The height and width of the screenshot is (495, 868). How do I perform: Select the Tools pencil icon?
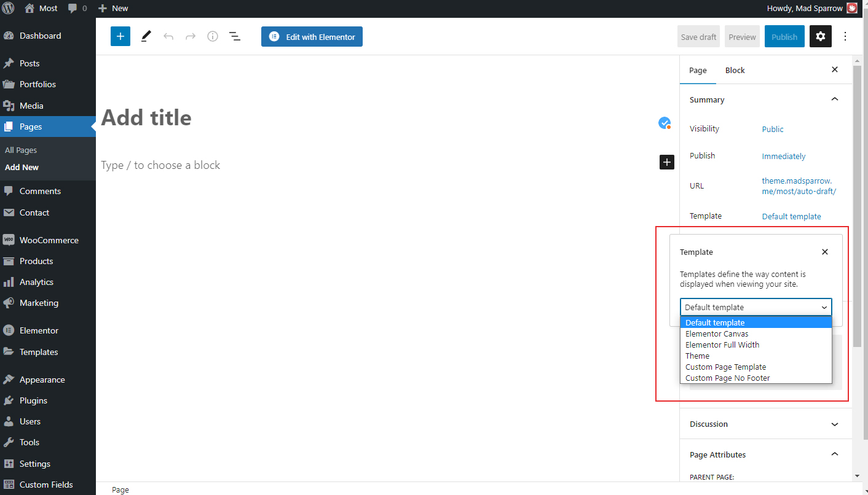click(x=146, y=36)
